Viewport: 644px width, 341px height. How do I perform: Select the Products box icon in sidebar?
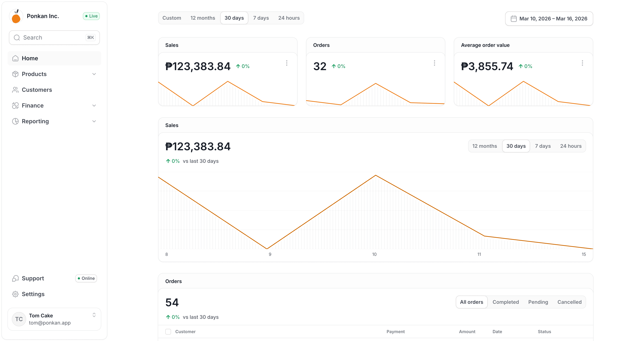pos(16,74)
